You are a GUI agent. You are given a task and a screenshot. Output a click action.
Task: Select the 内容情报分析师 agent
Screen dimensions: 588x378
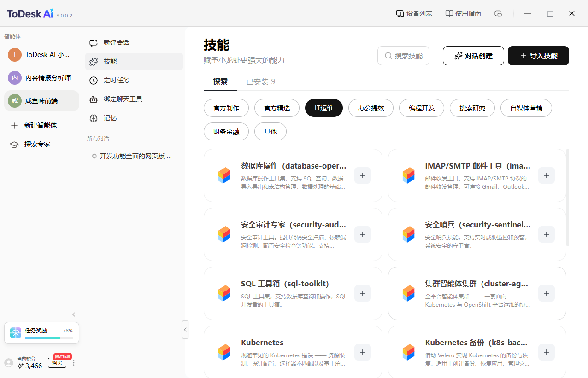click(41, 78)
